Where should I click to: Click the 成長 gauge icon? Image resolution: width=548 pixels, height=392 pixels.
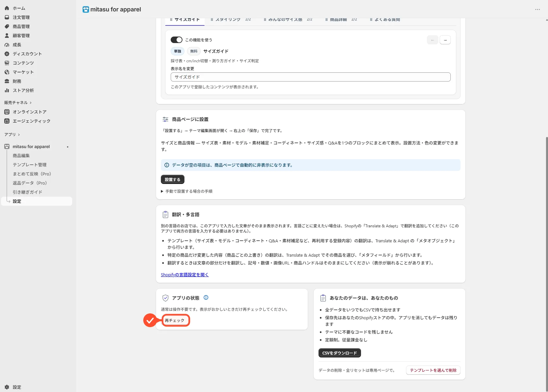7,45
